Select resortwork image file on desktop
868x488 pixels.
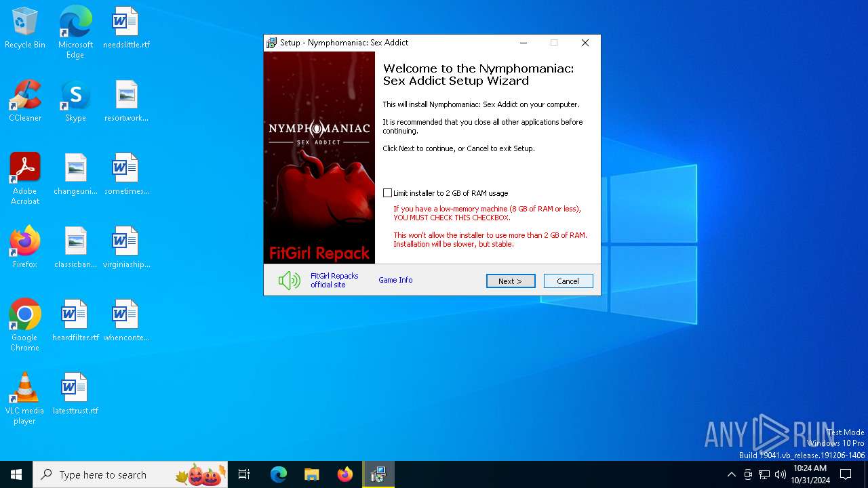click(126, 101)
